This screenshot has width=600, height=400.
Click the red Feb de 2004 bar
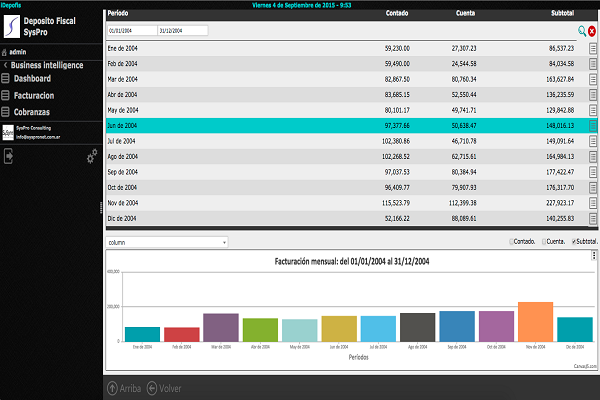182,335
